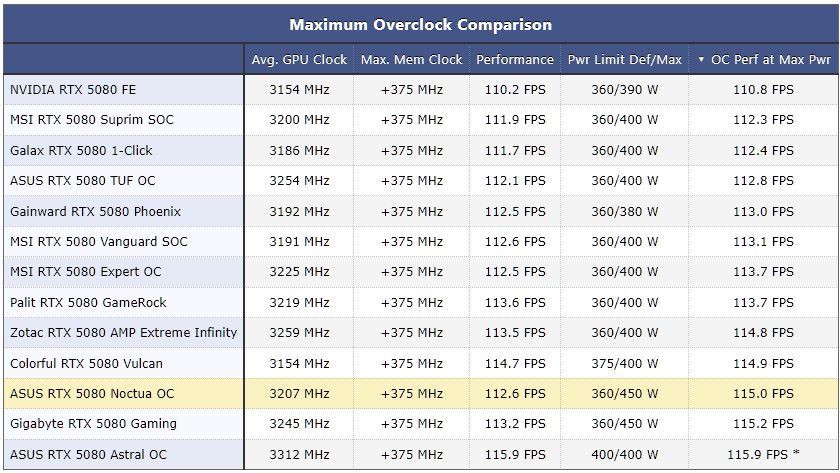Image resolution: width=840 pixels, height=473 pixels.
Task: Click the 113.5 FPS performance value
Action: coord(515,333)
